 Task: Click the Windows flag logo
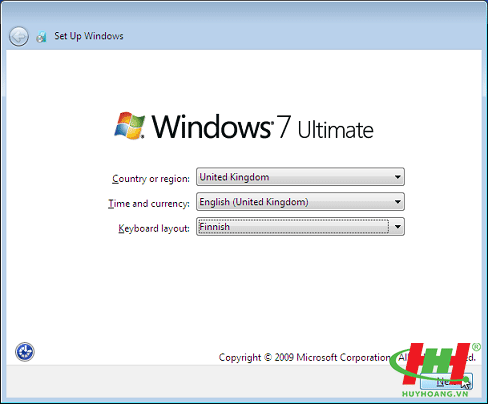pos(130,125)
